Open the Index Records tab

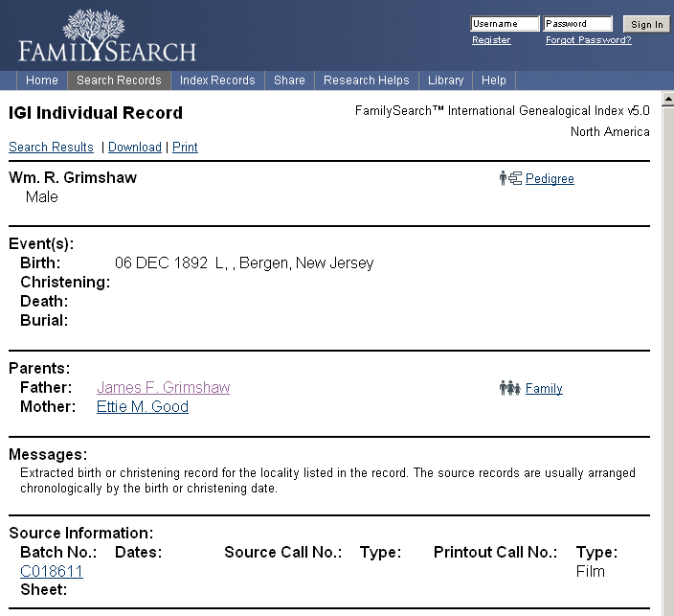pos(217,80)
